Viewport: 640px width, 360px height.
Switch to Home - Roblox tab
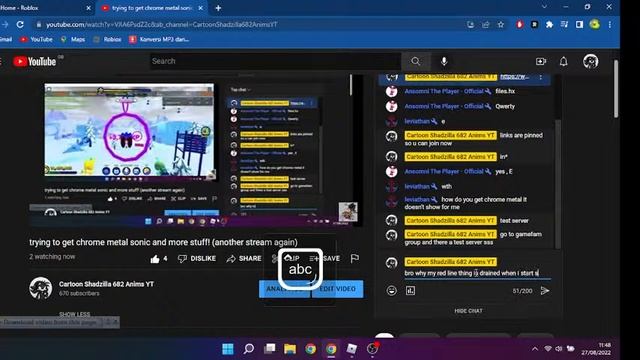coord(45,8)
